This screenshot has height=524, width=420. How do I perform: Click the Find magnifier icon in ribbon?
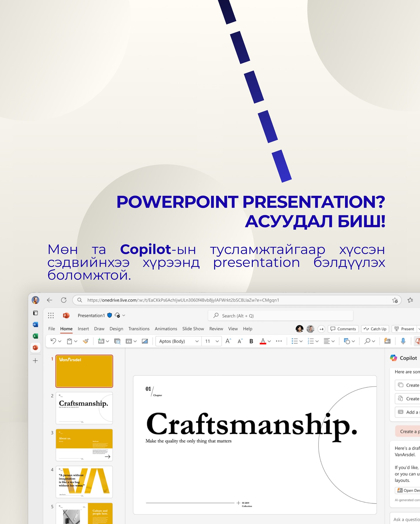click(367, 341)
